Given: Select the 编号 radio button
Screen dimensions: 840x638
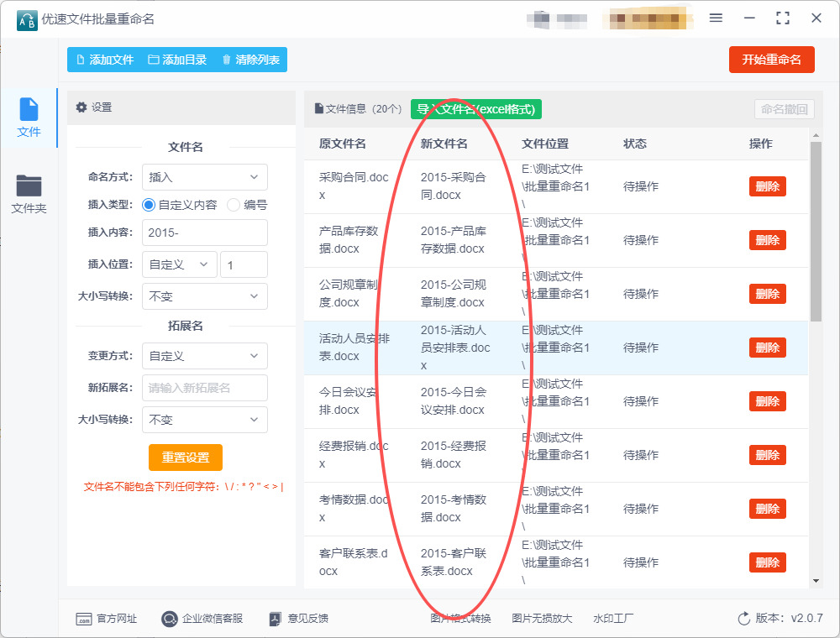Looking at the screenshot, I should pyautogui.click(x=234, y=205).
